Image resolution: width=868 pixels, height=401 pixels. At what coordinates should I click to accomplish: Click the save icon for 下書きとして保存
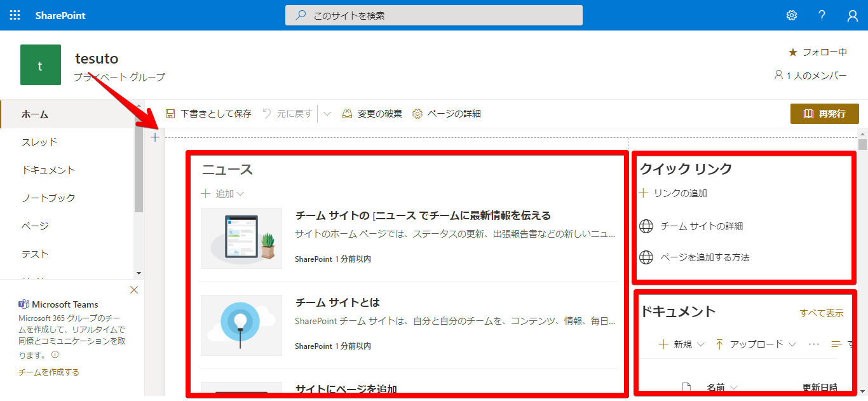point(170,114)
